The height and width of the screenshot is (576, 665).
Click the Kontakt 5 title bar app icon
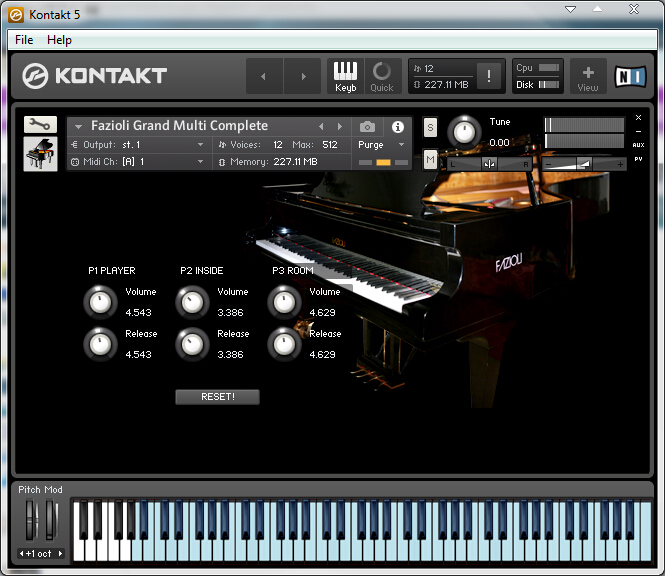pos(16,15)
